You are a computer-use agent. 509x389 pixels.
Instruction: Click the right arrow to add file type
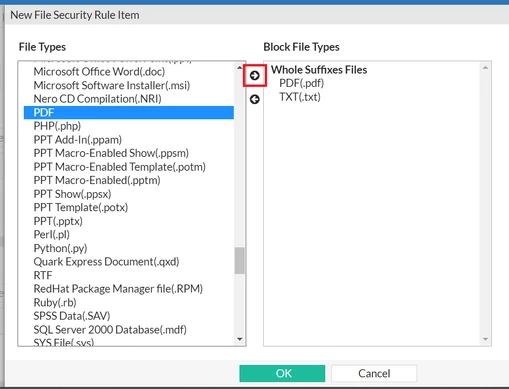point(255,76)
